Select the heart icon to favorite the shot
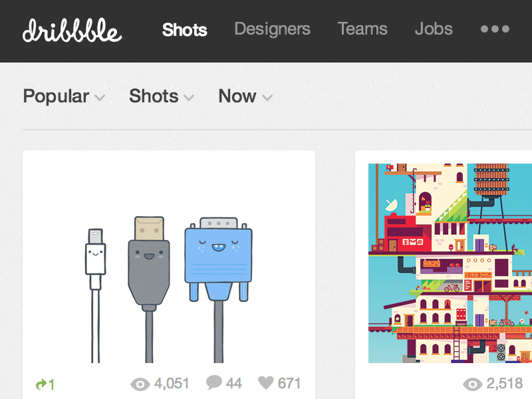The image size is (532, 399). click(266, 383)
